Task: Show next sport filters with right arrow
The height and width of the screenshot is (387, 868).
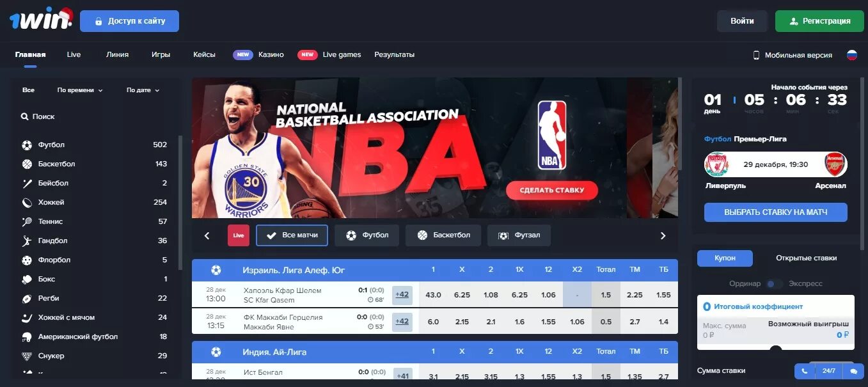Action: [663, 235]
